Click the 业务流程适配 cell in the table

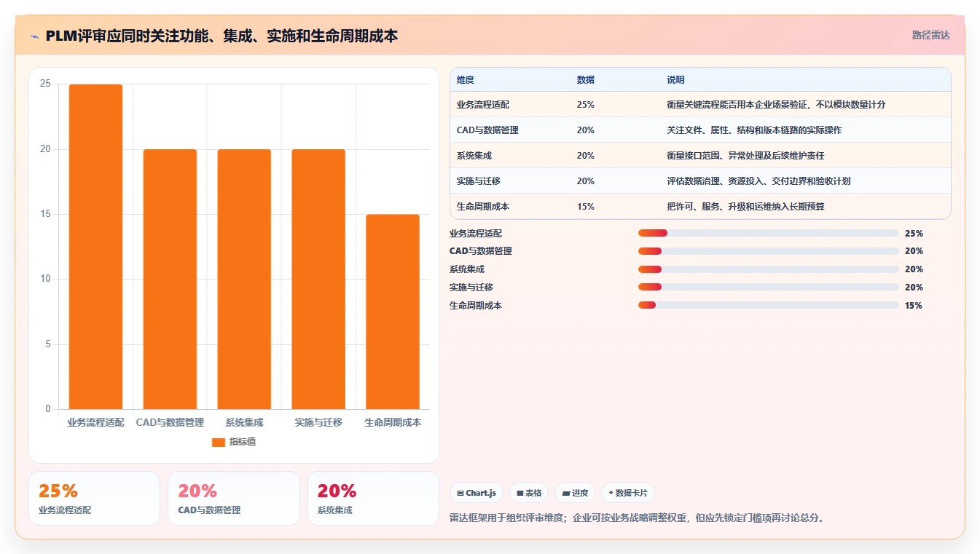tap(483, 105)
